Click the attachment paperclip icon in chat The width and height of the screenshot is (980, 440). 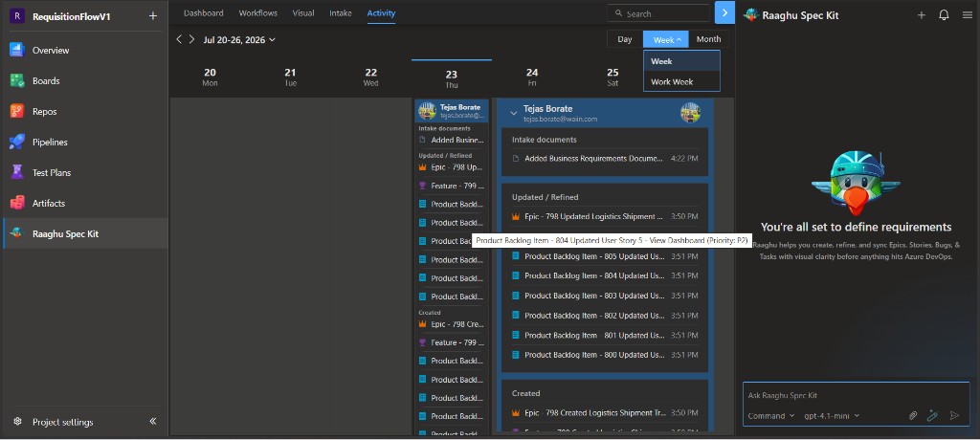point(912,416)
